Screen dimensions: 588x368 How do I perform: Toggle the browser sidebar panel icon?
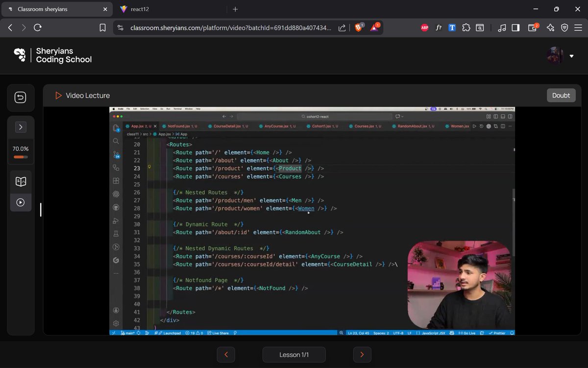pos(515,28)
